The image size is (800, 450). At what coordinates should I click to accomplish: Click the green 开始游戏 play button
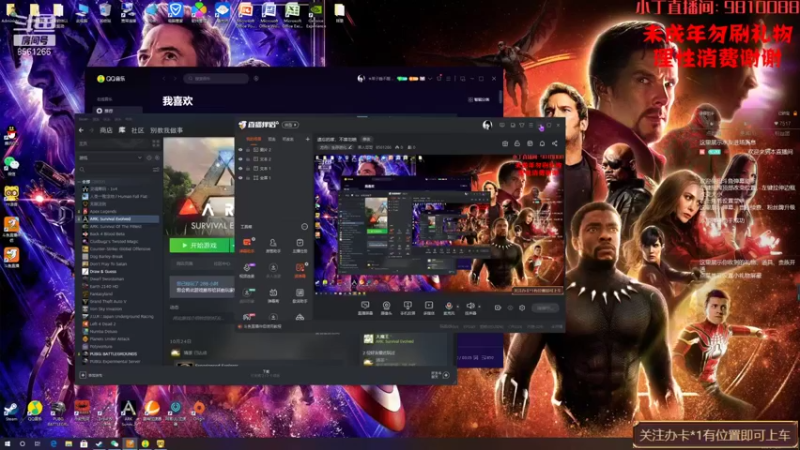[200, 245]
